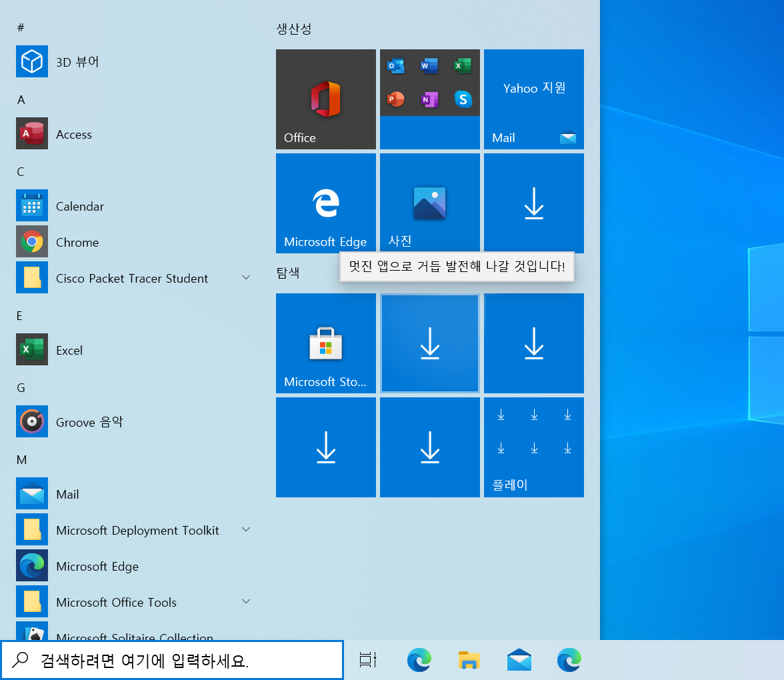Open the Skype icon in the Office group tile
The width and height of the screenshot is (784, 680).
(x=463, y=99)
